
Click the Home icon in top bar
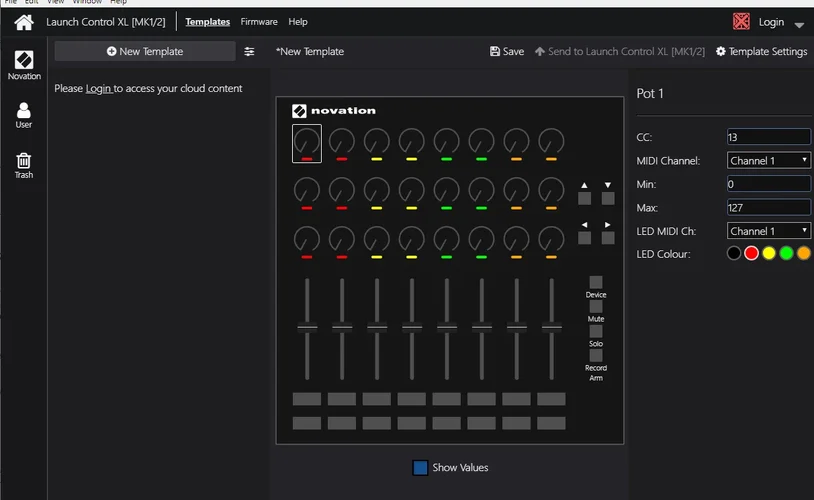point(23,22)
